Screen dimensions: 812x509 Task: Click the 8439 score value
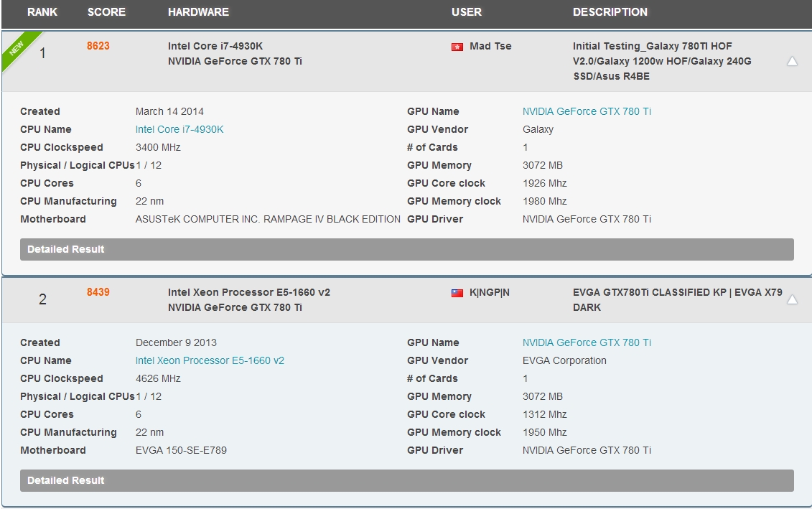coord(98,292)
